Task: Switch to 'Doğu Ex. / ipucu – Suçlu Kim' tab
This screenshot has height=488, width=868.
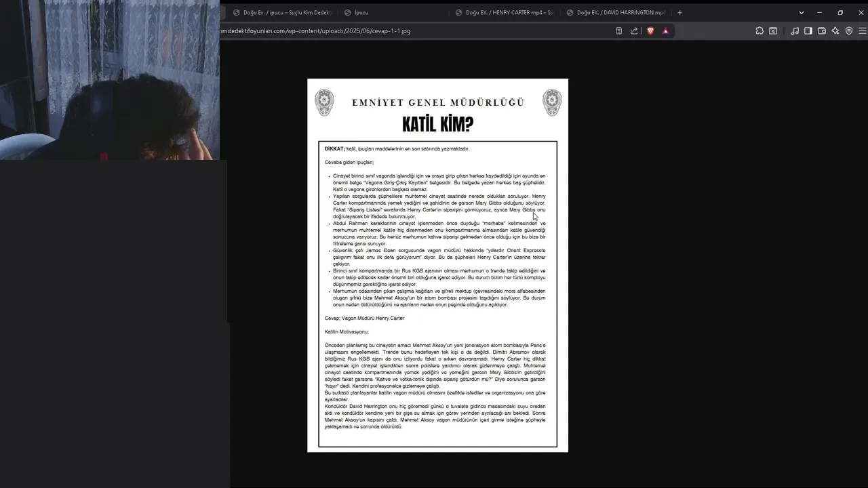Action: [x=281, y=12]
